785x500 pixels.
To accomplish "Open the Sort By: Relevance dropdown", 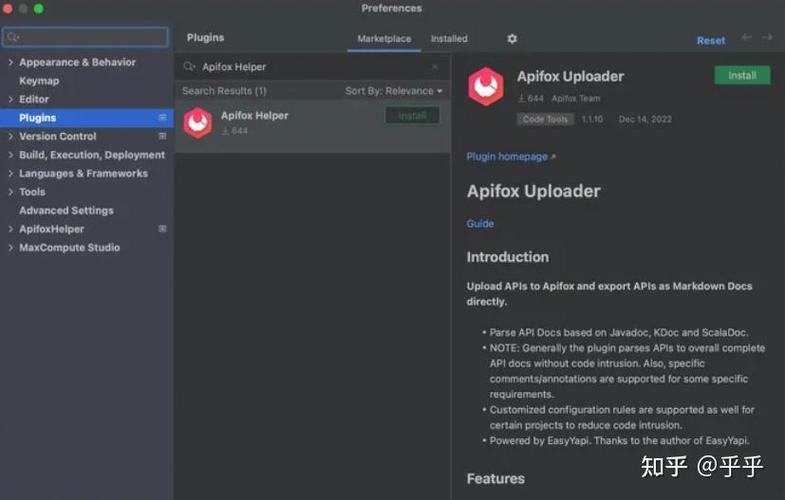I will point(393,91).
